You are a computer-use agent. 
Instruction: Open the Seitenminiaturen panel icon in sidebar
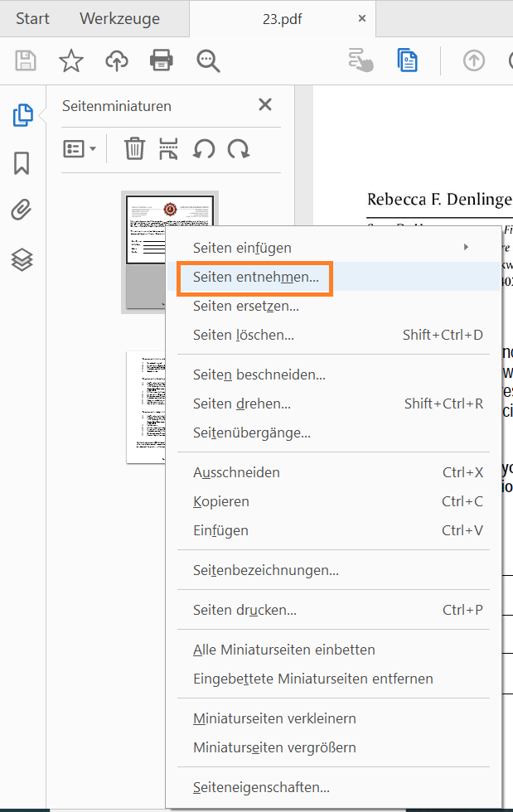tap(22, 117)
